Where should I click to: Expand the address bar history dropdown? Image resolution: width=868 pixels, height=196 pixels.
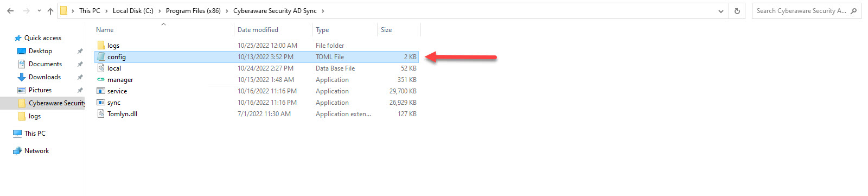720,11
